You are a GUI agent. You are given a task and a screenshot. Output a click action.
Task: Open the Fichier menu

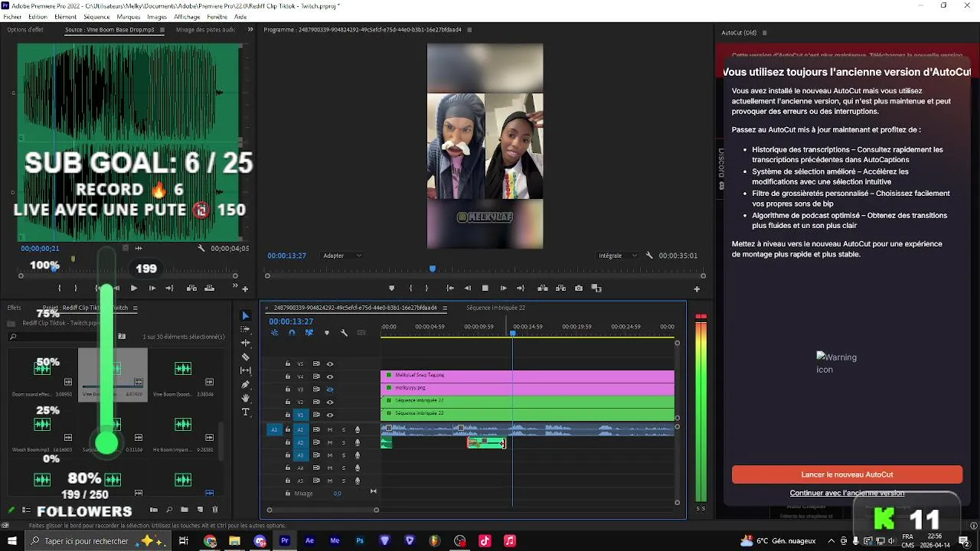[x=12, y=17]
